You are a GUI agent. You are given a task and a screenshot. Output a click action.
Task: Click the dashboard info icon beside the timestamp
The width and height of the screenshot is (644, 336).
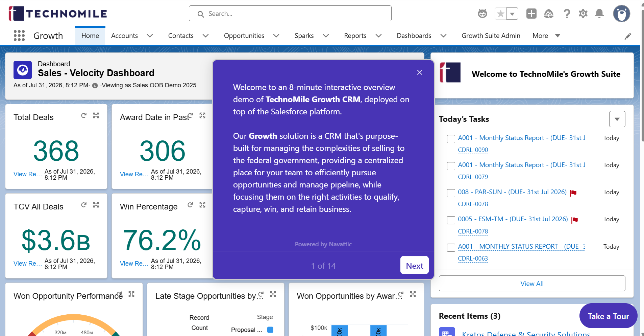click(95, 86)
